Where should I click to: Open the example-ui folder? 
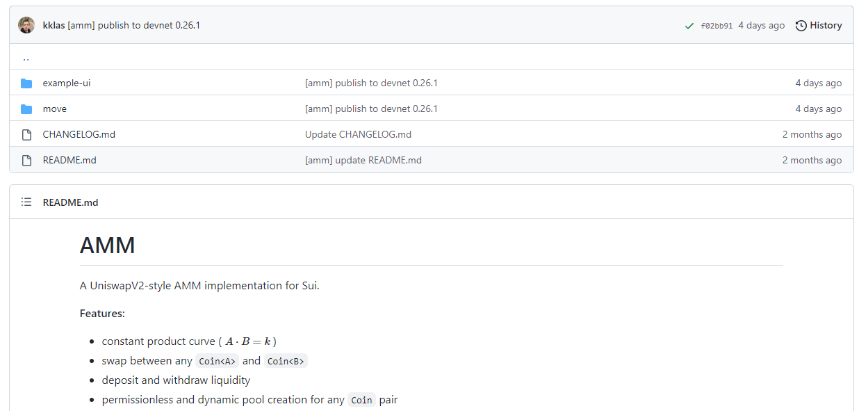point(67,83)
